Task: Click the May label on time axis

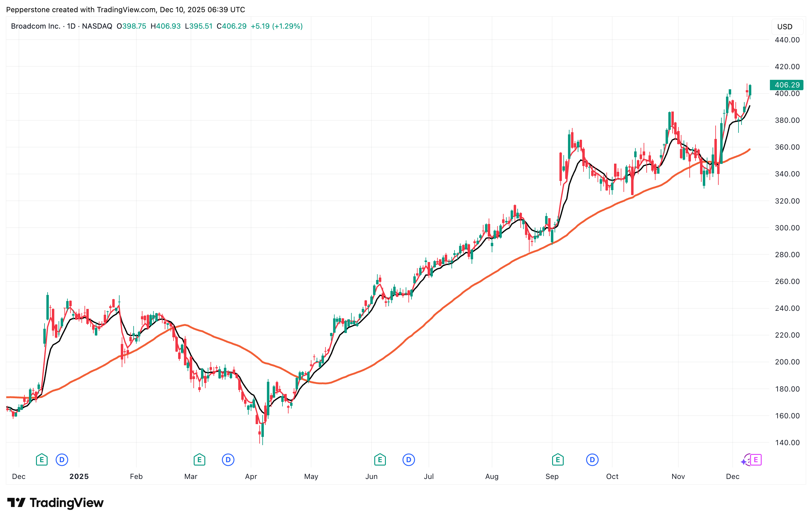Action: tap(311, 476)
